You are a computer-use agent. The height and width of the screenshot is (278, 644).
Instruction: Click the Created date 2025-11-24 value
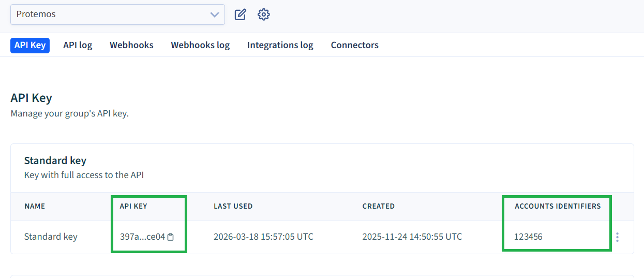[x=412, y=237]
